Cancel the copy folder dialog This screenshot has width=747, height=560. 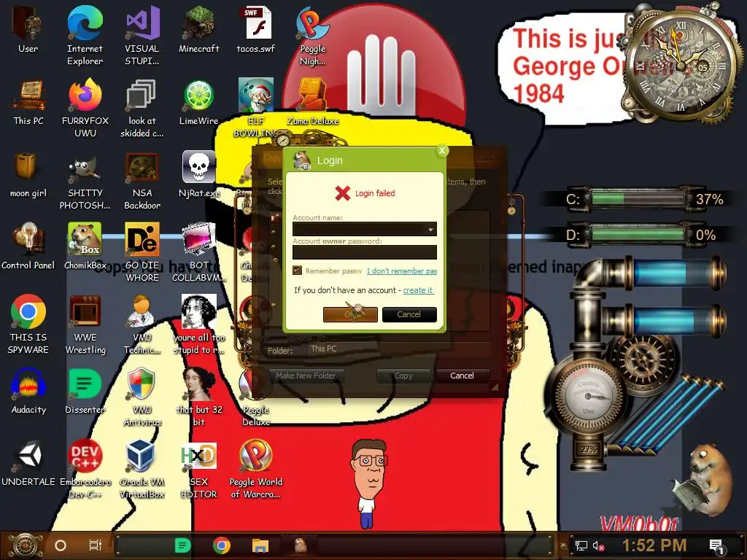coord(462,376)
